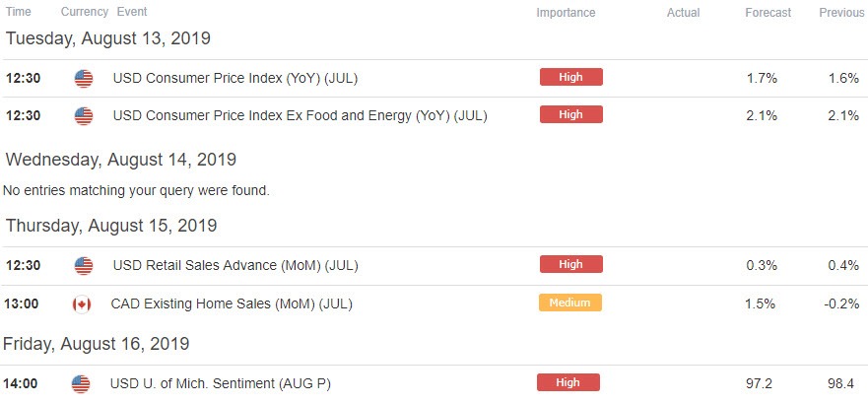The height and width of the screenshot is (404, 868).
Task: Open USD Consumer Price Index Ex Food and Energy event
Action: (x=300, y=115)
